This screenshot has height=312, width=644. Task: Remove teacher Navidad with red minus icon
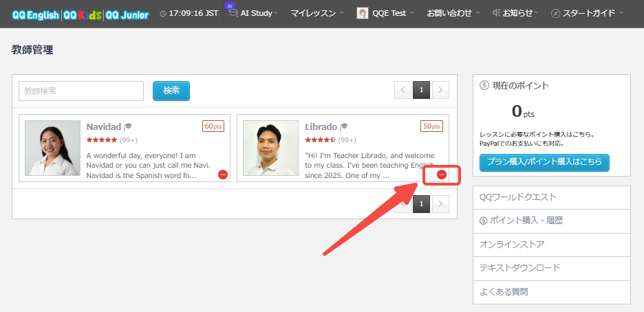pyautogui.click(x=223, y=175)
